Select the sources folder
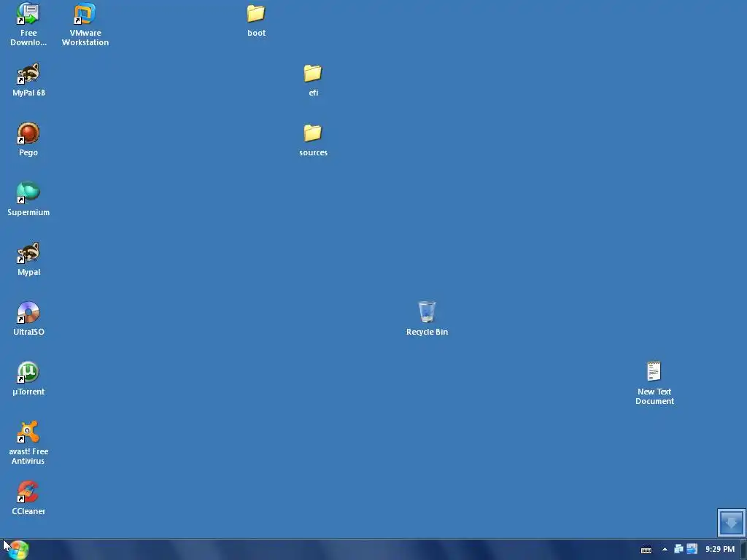This screenshot has height=560, width=747. coord(313,140)
